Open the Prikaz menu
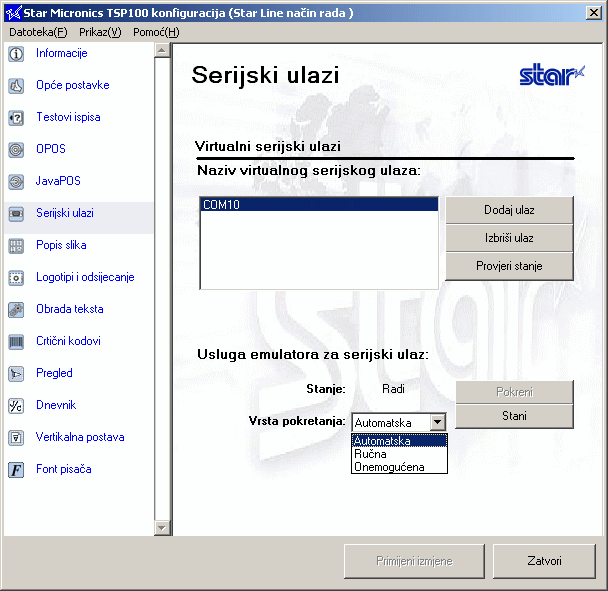The width and height of the screenshot is (608, 591). 100,32
